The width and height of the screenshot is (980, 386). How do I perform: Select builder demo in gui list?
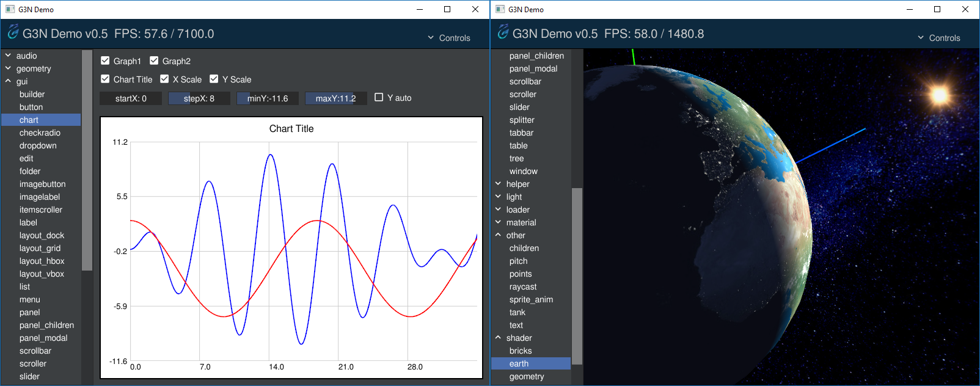(41, 94)
